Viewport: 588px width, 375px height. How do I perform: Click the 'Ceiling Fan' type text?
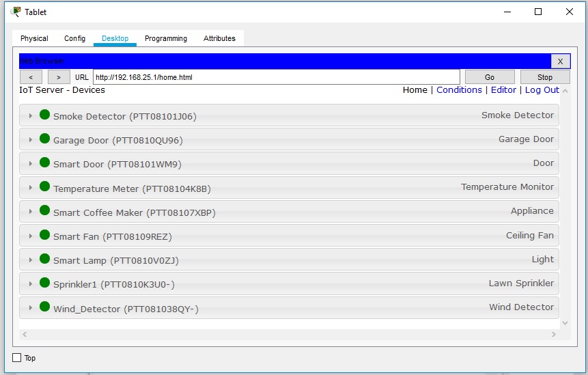point(530,236)
